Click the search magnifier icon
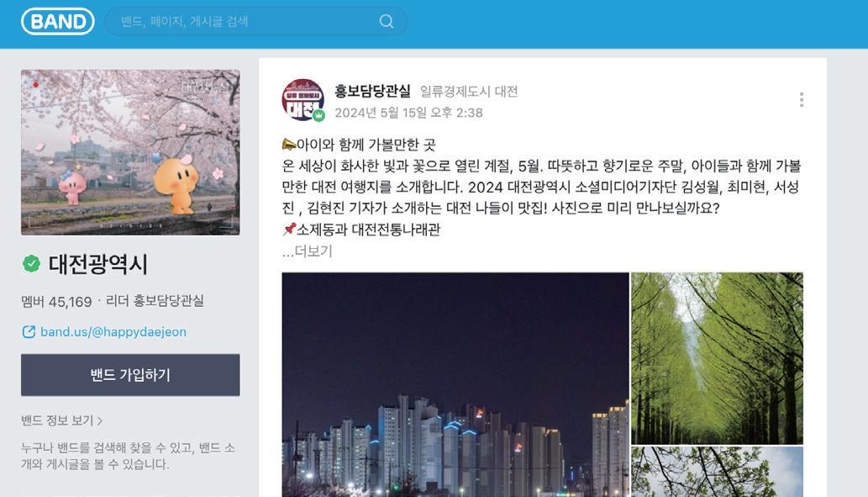Viewport: 868px width, 497px height. coord(387,22)
